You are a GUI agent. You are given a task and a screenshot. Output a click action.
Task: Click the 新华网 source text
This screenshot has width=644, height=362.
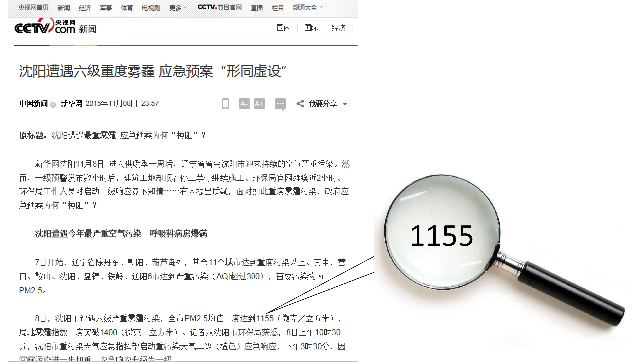coord(71,103)
